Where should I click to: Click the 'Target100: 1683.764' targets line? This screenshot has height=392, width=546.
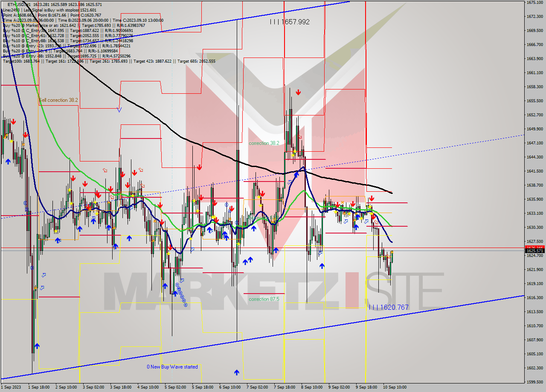point(109,61)
